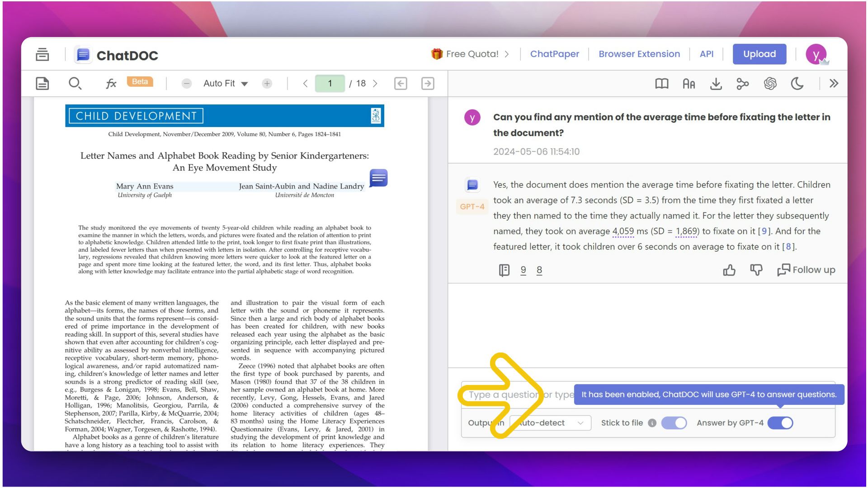The width and height of the screenshot is (868, 488).
Task: Click the thumbs up icon
Action: tap(729, 270)
